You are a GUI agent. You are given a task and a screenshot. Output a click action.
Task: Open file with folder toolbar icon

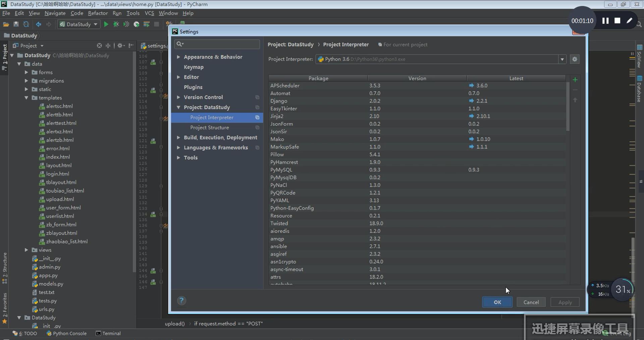point(6,24)
